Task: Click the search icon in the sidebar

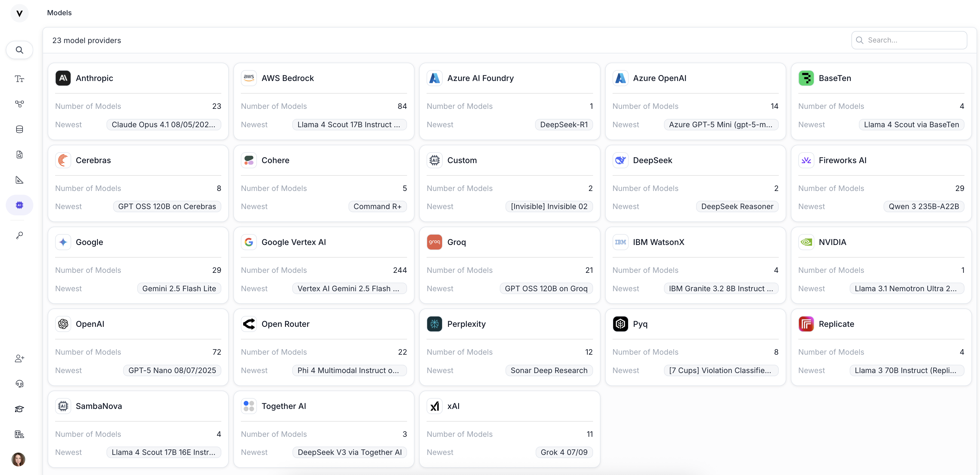Action: (20, 50)
